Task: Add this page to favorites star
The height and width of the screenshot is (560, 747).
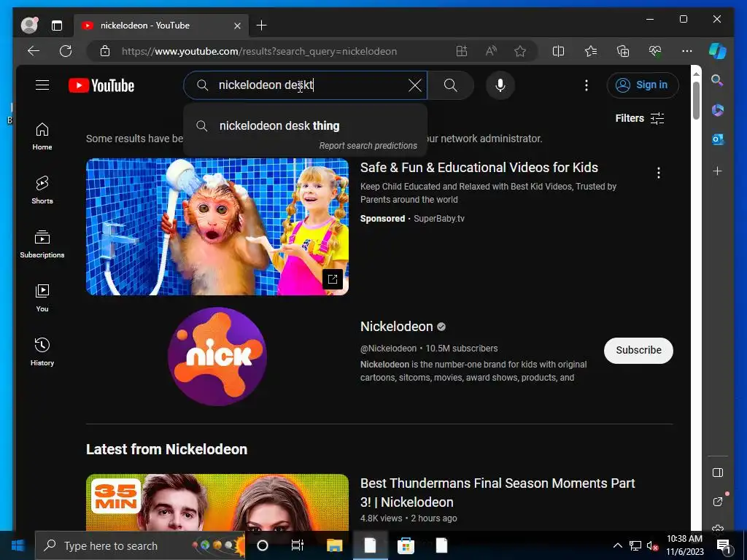Action: point(520,51)
